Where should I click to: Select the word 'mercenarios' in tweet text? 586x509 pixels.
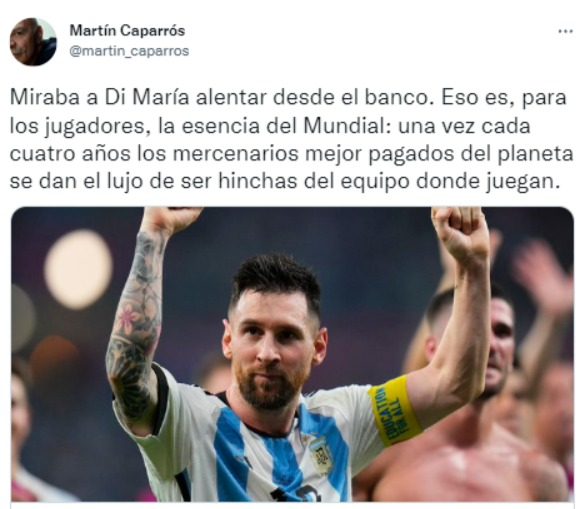(x=236, y=154)
